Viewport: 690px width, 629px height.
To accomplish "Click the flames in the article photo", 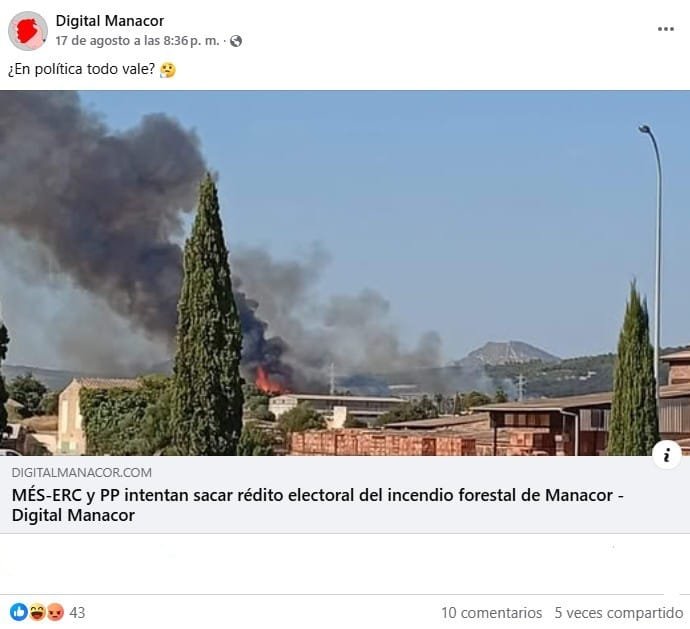I will [x=268, y=381].
